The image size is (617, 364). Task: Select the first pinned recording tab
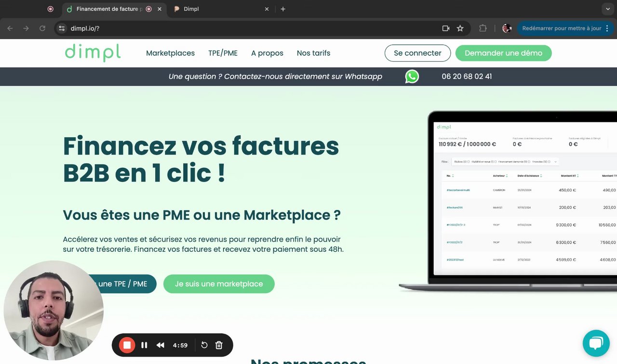[x=51, y=9]
